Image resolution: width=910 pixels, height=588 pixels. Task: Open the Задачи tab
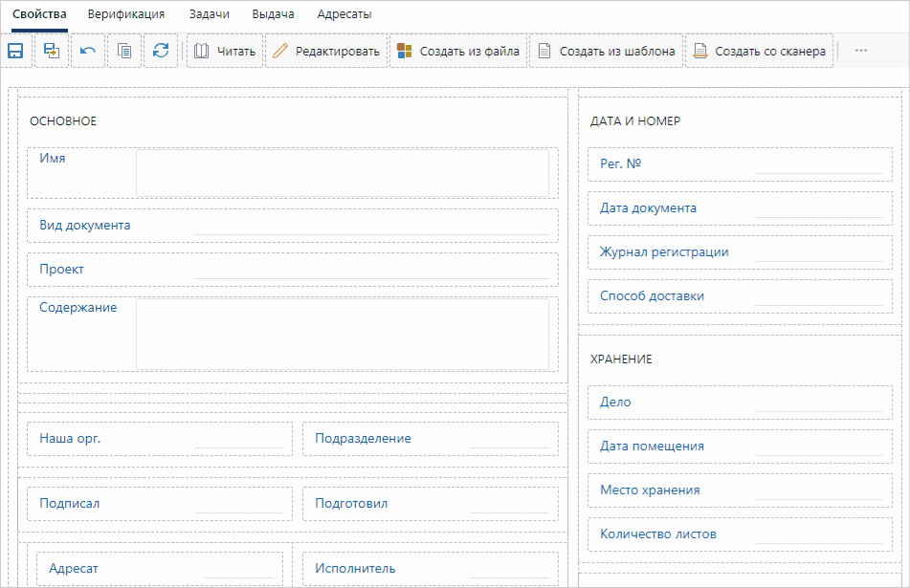coord(208,14)
